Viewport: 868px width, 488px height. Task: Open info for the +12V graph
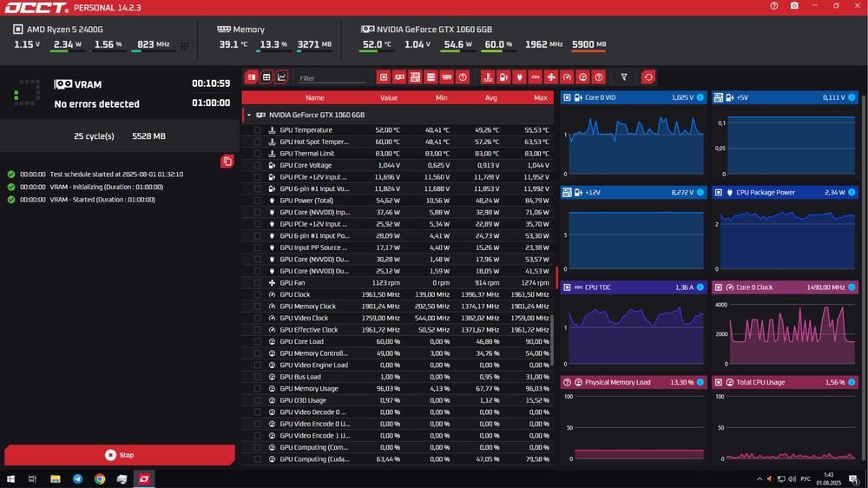(700, 192)
